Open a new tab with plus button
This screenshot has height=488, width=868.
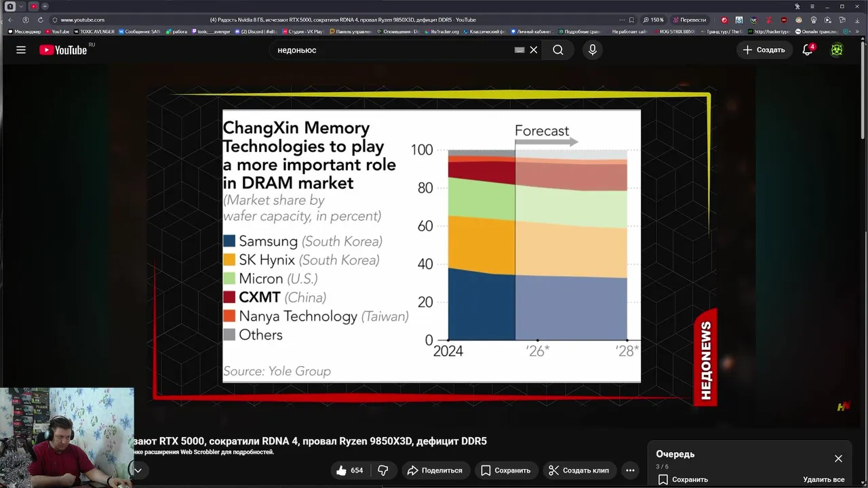click(x=45, y=6)
